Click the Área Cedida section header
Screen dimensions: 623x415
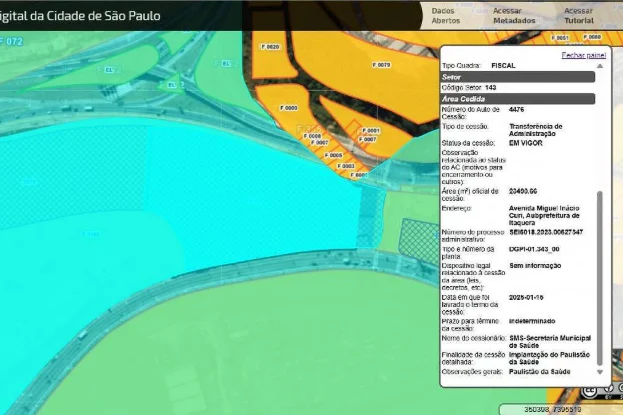click(x=518, y=99)
